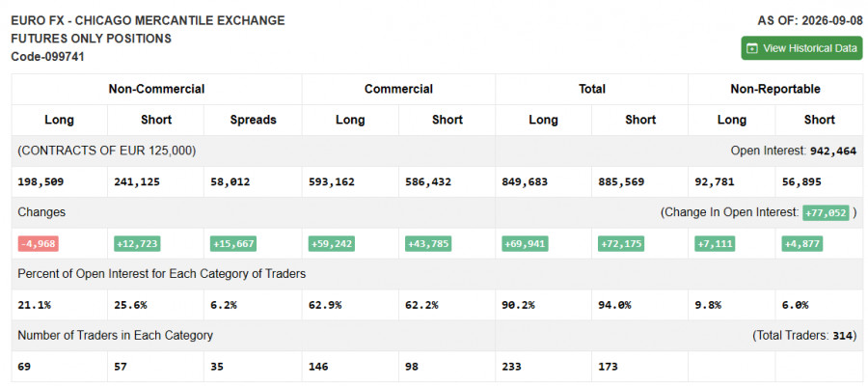Click the Number of Traders in Each Category label
This screenshot has width=868, height=386.
click(115, 336)
